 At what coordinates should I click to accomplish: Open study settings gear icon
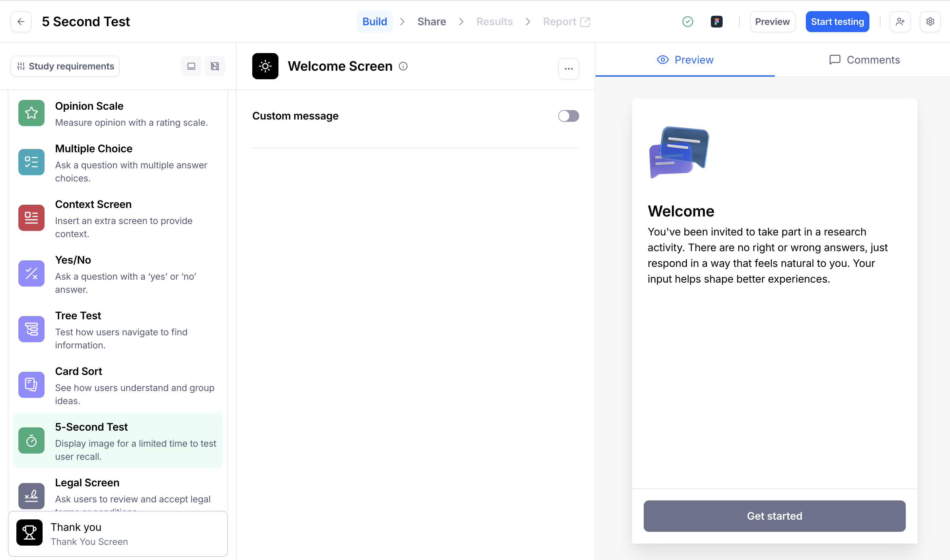[x=930, y=22]
